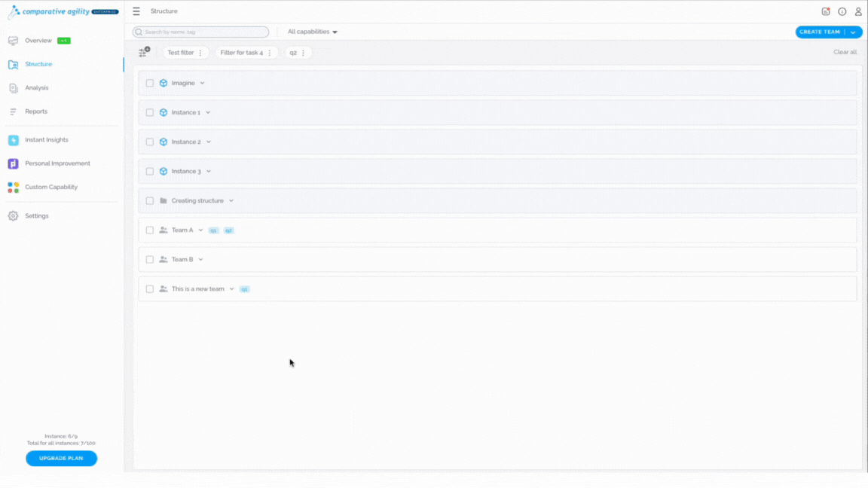
Task: Click the add filter sliders icon
Action: pos(144,52)
